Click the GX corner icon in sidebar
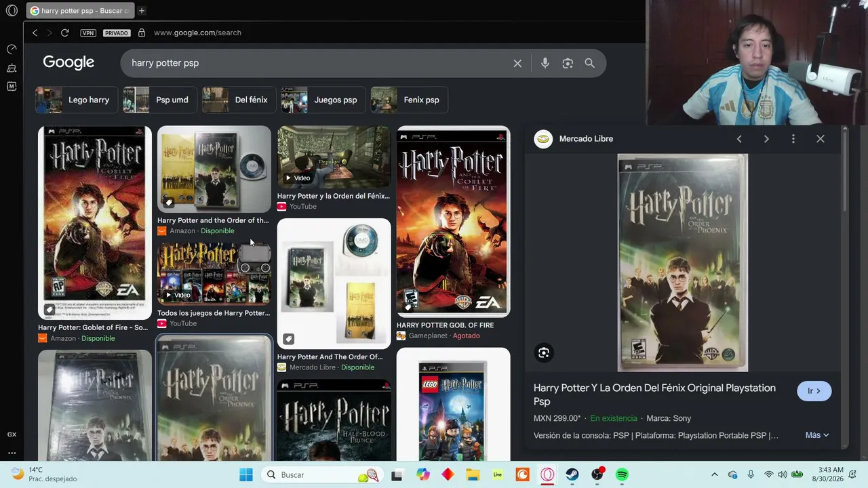This screenshot has height=488, width=868. point(12,434)
